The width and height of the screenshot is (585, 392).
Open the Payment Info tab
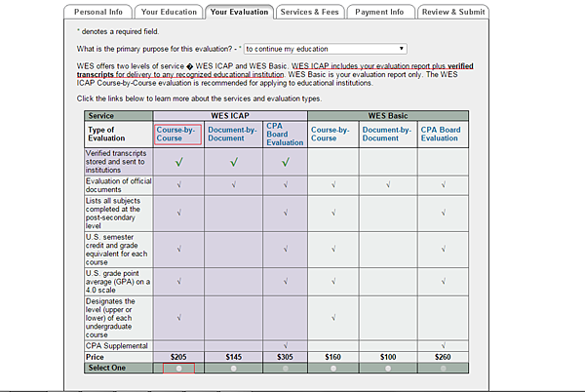coord(380,12)
